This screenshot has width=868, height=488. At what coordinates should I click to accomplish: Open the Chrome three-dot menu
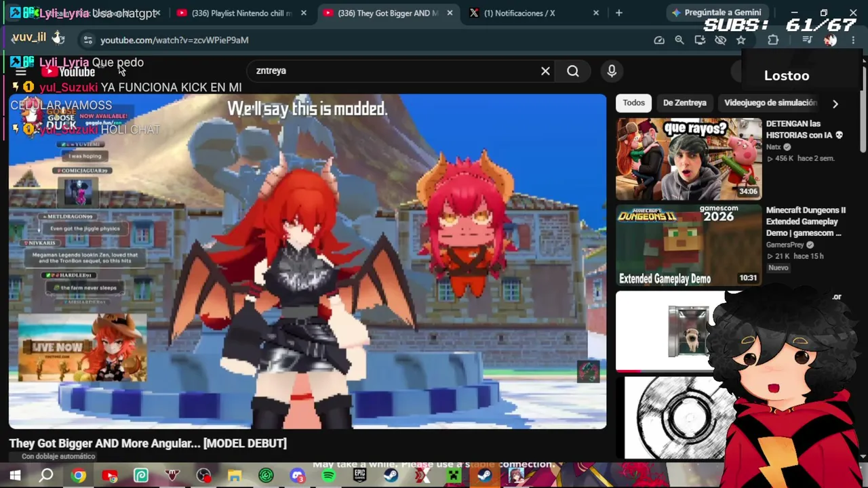pyautogui.click(x=853, y=40)
